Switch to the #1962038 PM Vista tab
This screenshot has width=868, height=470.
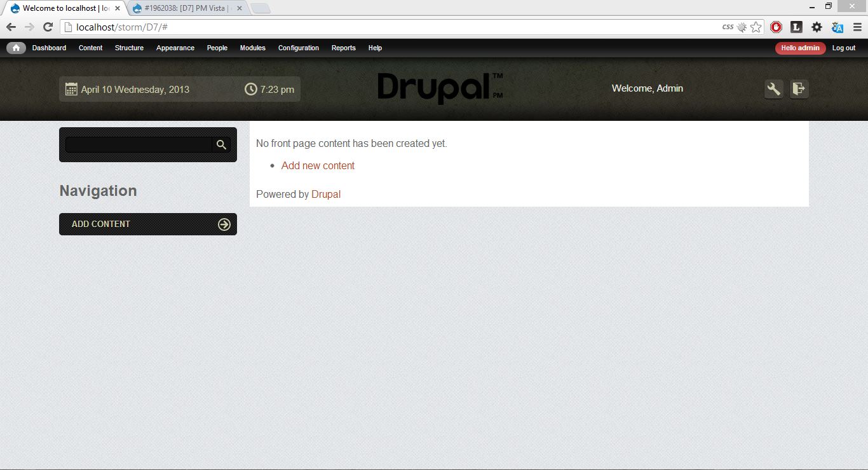(188, 8)
